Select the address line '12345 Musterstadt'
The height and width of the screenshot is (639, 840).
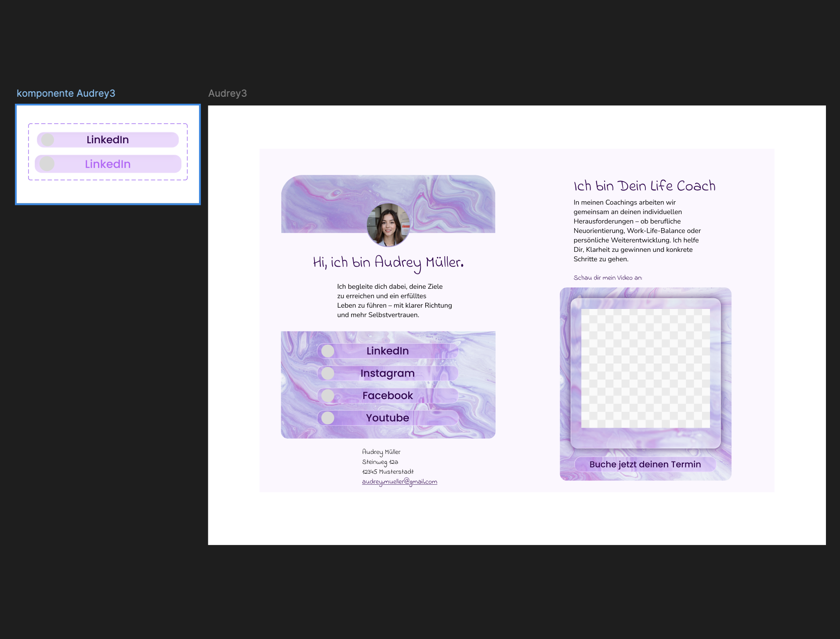(388, 472)
